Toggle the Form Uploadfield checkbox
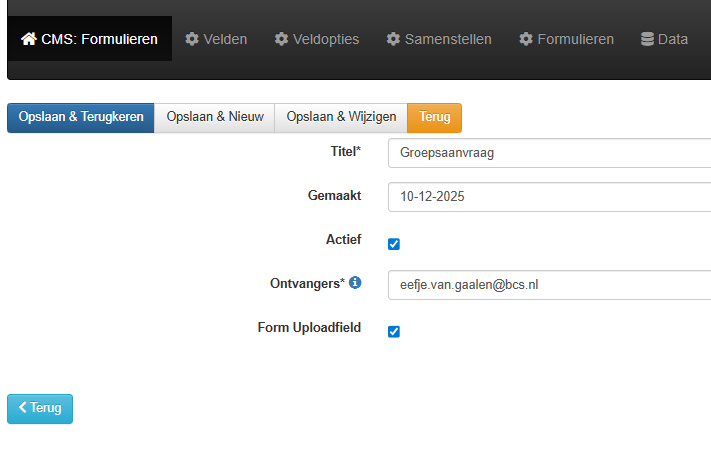The width and height of the screenshot is (711, 462). point(394,331)
